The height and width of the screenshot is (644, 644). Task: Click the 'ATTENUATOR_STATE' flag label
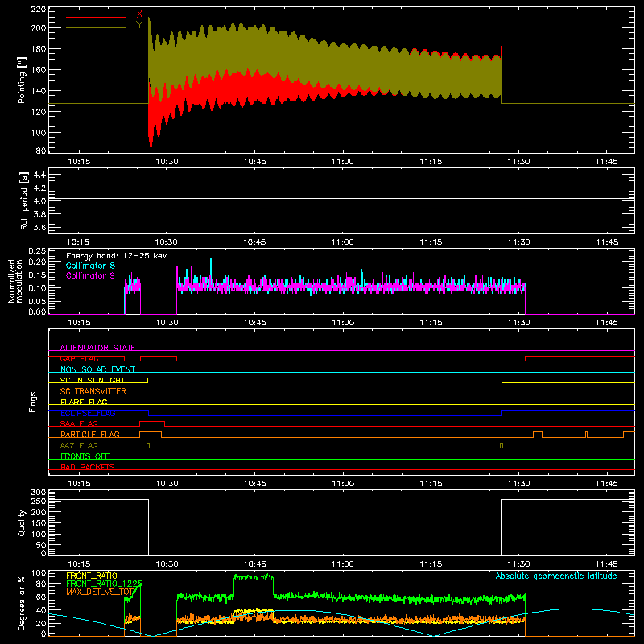[97, 348]
